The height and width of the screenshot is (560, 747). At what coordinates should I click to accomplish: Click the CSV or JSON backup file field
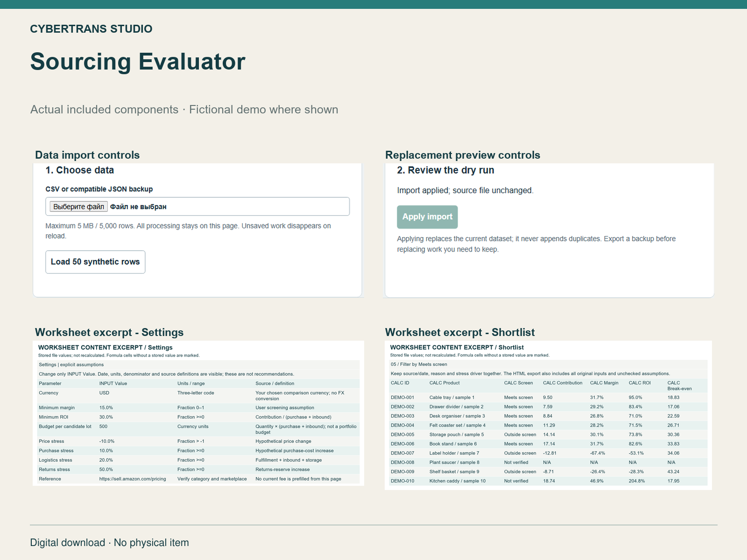197,206
